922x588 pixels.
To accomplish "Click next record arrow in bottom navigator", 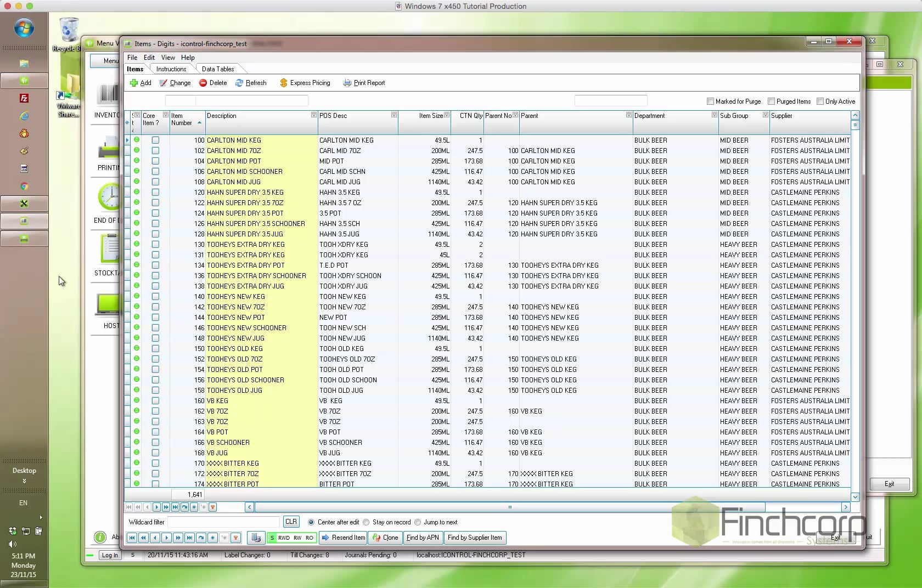I will click(x=166, y=538).
